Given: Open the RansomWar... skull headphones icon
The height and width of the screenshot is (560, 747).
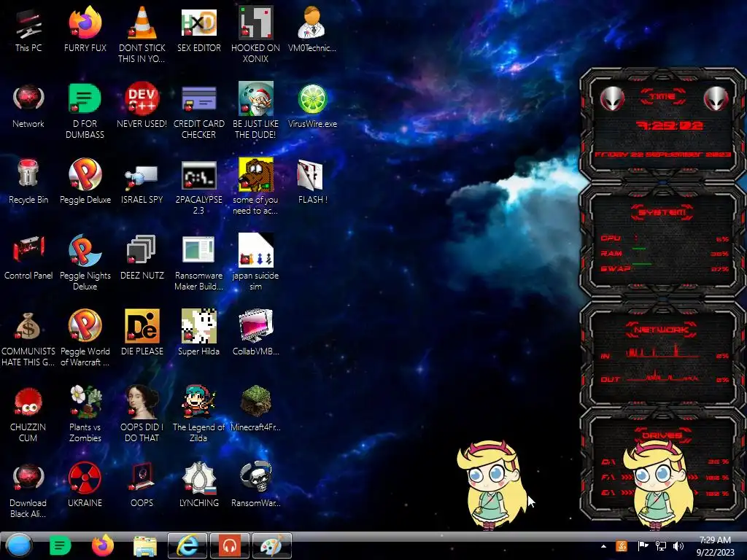Looking at the screenshot, I should (x=256, y=484).
